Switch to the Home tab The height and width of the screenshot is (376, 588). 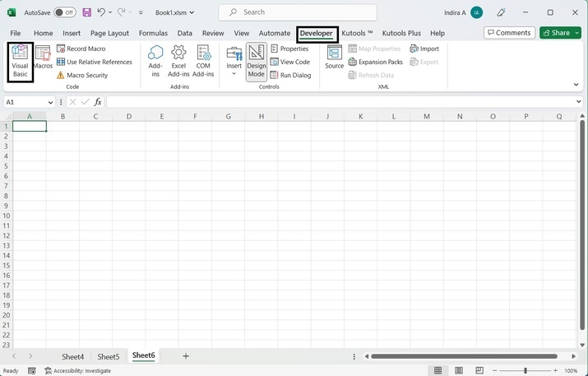(43, 33)
